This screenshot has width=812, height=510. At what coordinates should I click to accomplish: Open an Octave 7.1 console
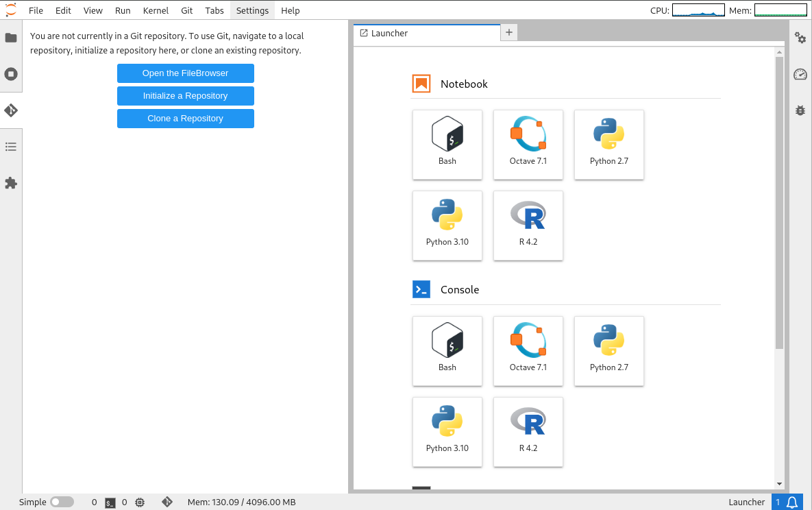[528, 351]
